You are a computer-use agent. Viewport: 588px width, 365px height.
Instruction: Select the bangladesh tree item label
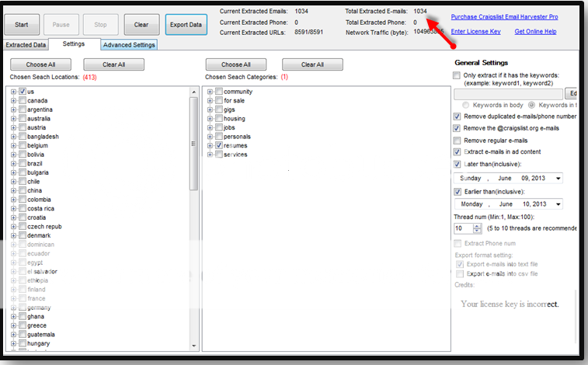coord(43,137)
